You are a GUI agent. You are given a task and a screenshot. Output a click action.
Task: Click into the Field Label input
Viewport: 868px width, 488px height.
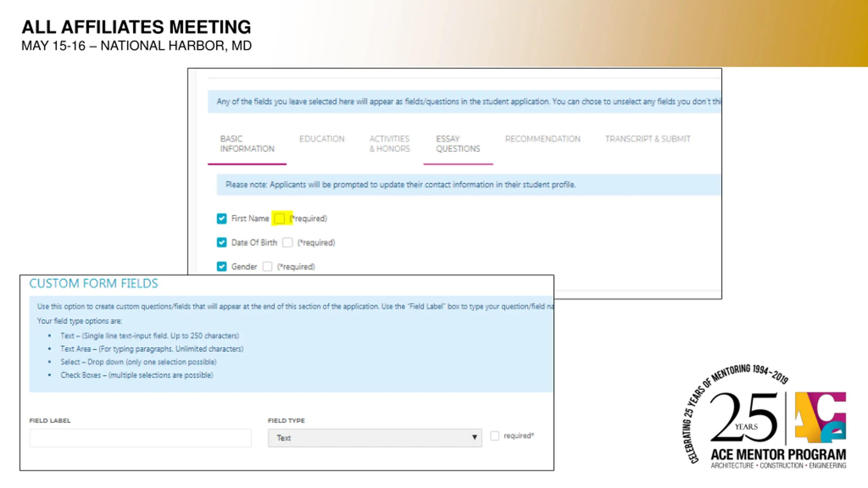click(140, 438)
